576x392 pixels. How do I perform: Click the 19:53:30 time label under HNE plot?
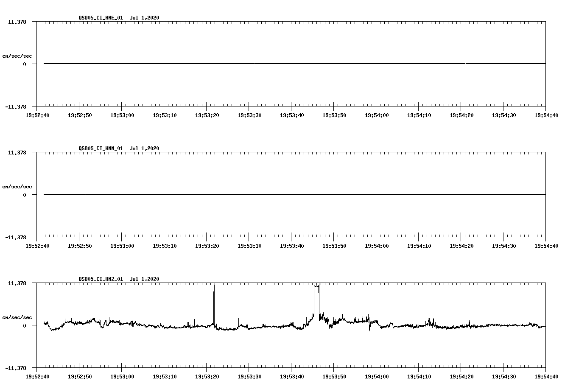(249, 115)
